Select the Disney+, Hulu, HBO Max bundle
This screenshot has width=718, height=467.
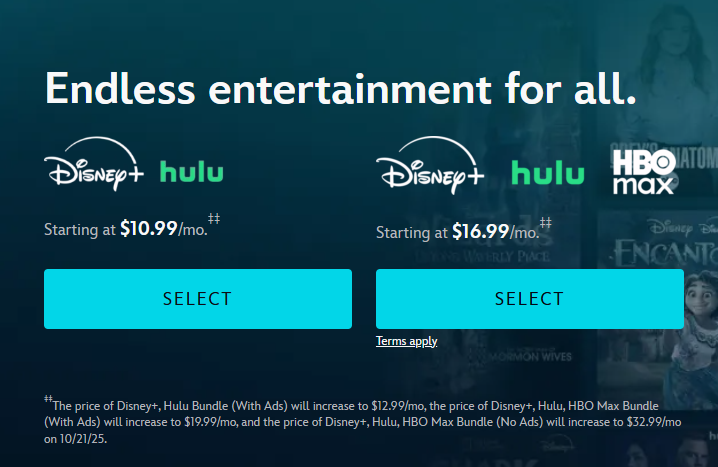point(529,298)
